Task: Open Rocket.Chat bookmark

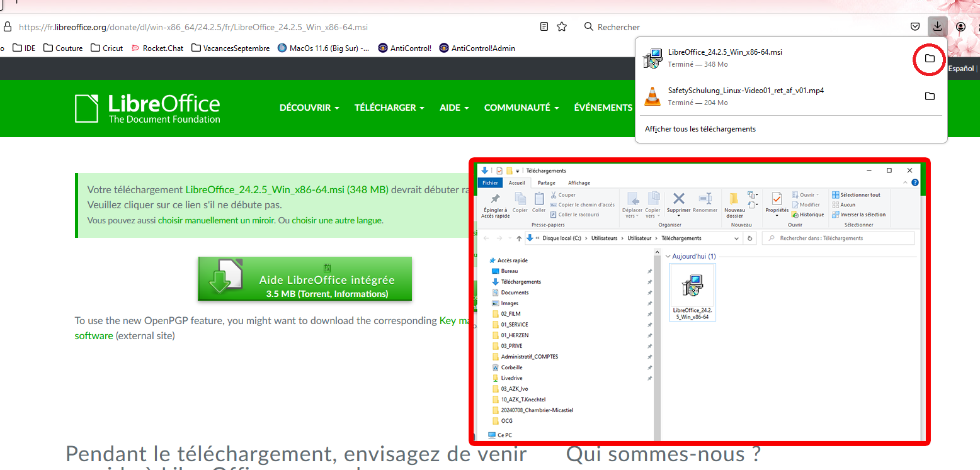Action: pyautogui.click(x=157, y=48)
